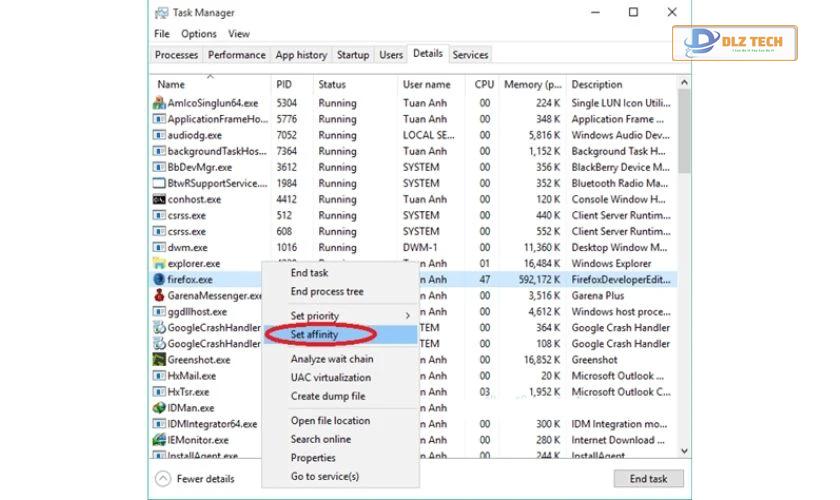
Task: Click the IEMonitor.exe icon
Action: pyautogui.click(x=159, y=440)
